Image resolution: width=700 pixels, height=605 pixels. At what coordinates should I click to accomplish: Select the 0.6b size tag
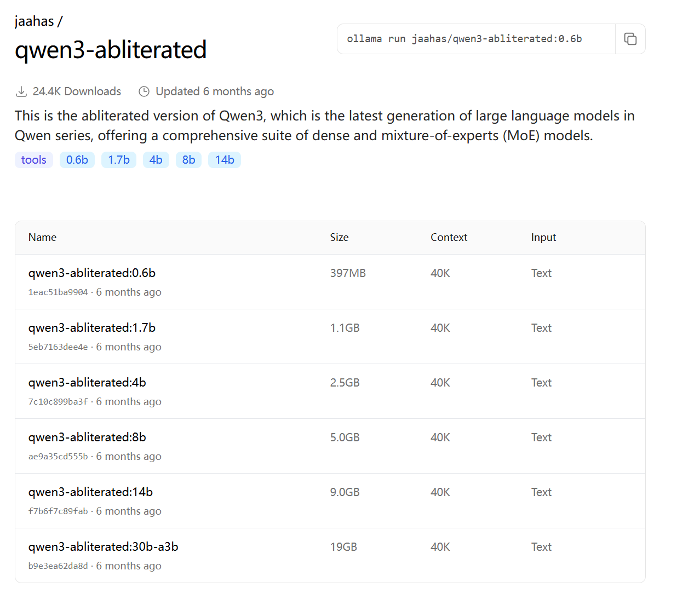coord(77,160)
